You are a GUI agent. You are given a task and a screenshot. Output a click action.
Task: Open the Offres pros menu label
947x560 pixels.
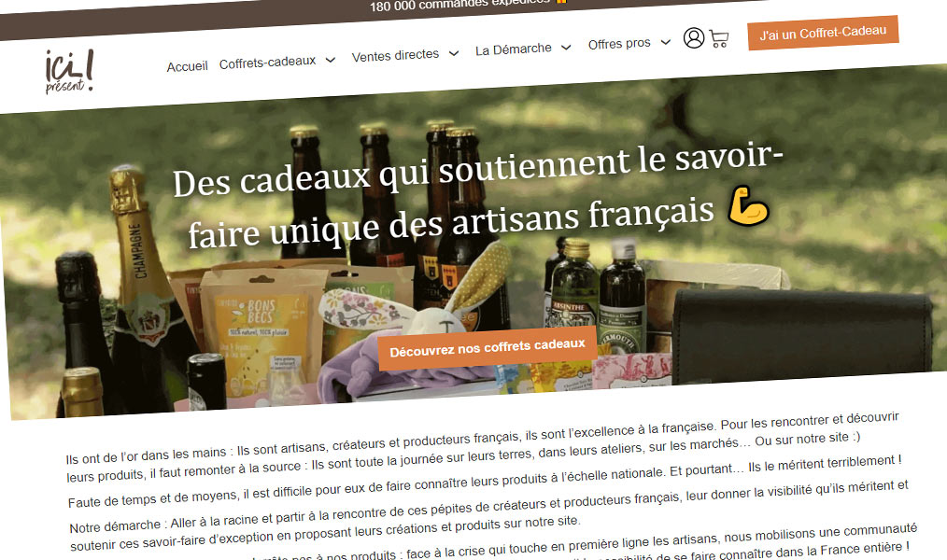click(x=619, y=44)
